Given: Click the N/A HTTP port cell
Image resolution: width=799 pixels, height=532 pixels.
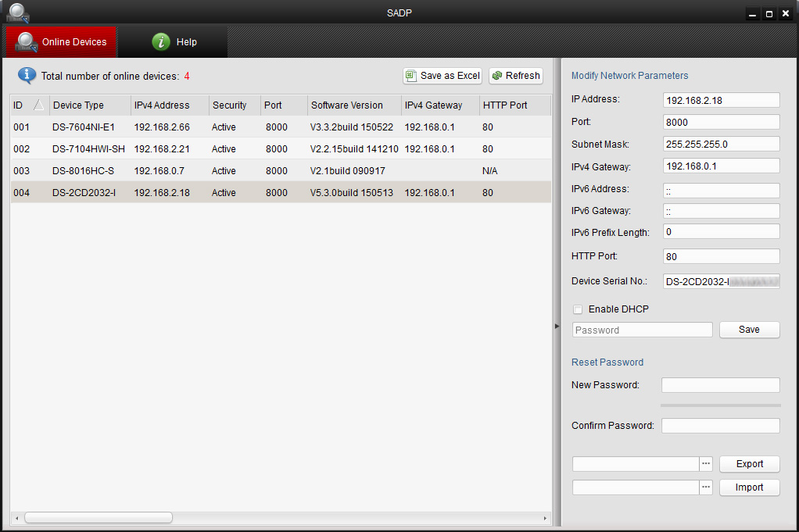Looking at the screenshot, I should click(x=489, y=170).
